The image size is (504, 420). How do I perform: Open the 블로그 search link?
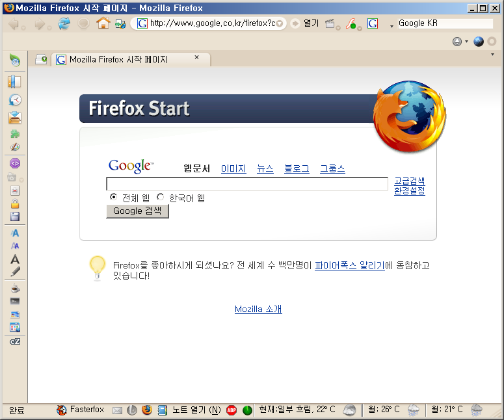[x=297, y=168]
